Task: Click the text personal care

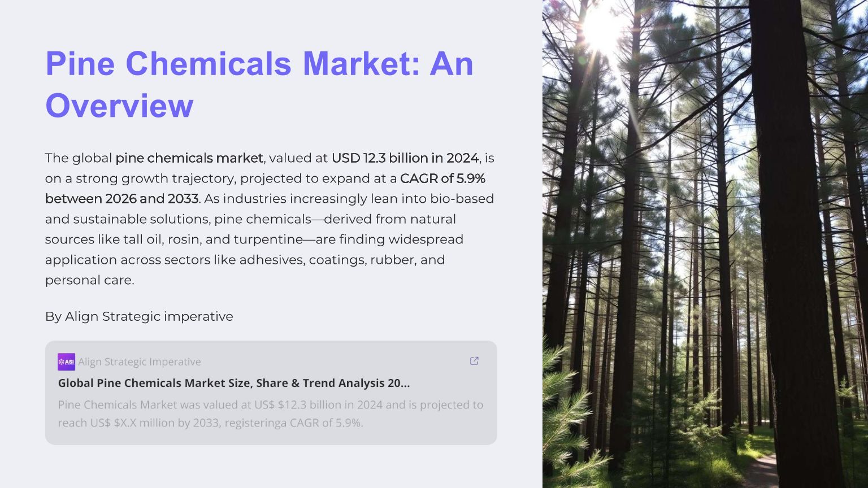Action: click(89, 280)
